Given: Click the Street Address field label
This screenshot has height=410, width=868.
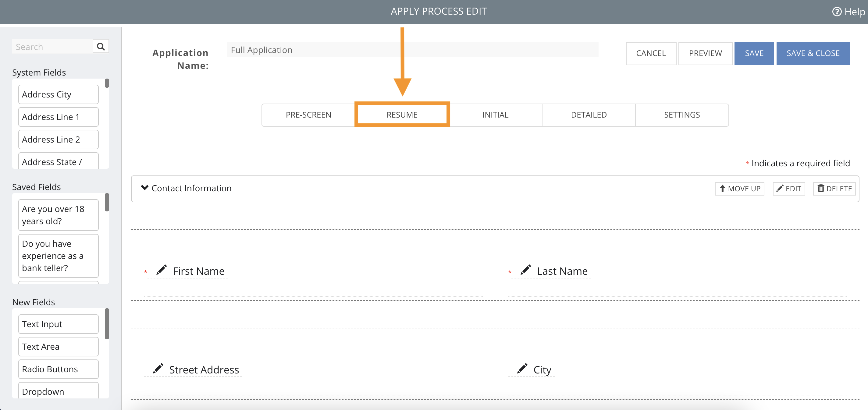Looking at the screenshot, I should pyautogui.click(x=204, y=369).
